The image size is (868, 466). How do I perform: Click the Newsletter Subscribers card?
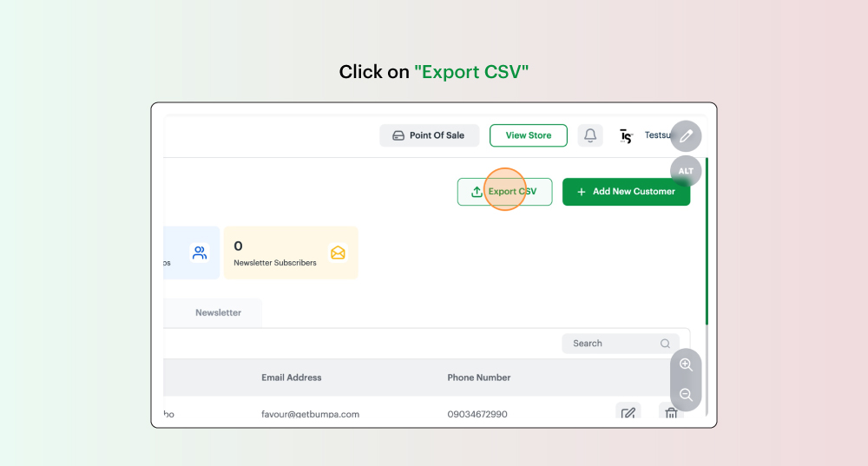pos(291,253)
